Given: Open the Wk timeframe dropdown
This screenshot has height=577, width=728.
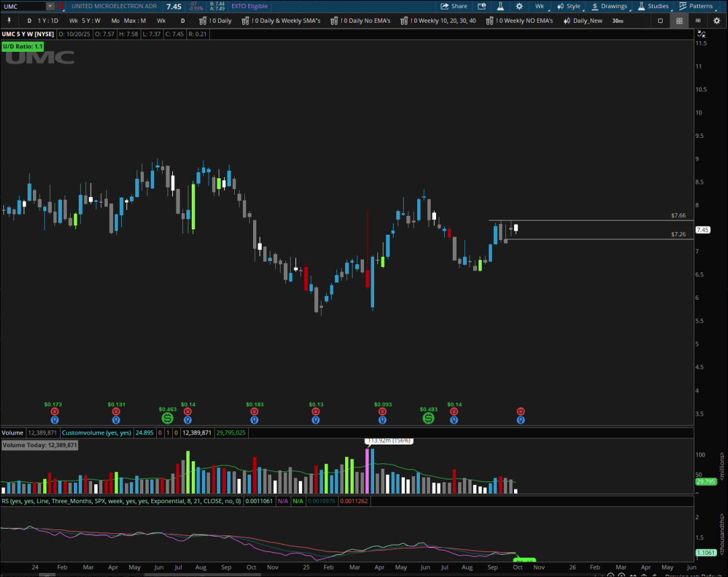Looking at the screenshot, I should (540, 7).
